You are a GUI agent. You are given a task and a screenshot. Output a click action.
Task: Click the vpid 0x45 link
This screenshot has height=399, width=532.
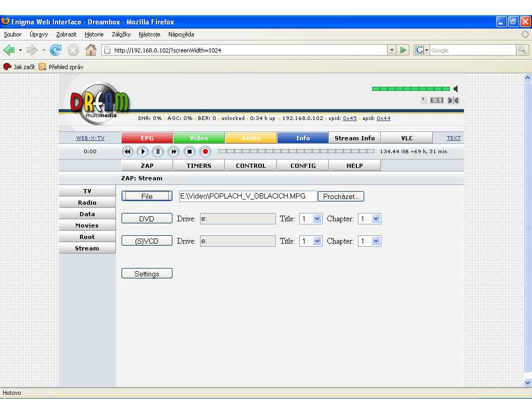(350, 118)
